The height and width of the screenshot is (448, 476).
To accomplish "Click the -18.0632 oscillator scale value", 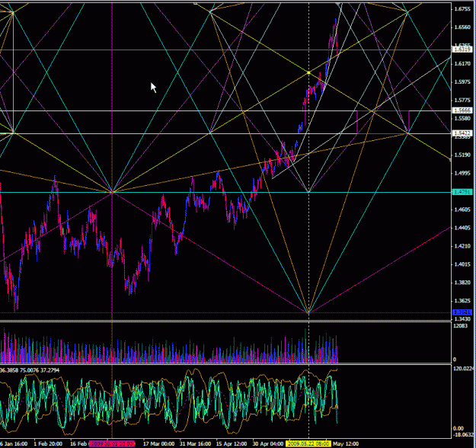I will pos(462,434).
